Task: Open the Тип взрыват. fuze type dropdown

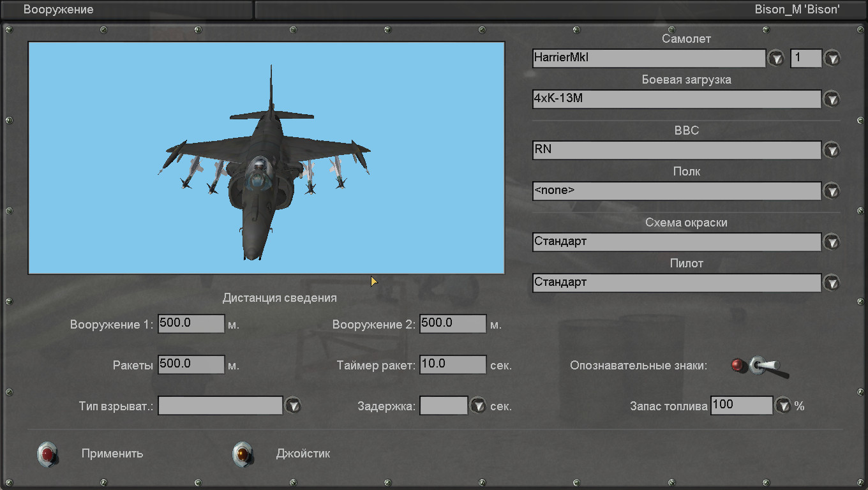Action: click(x=292, y=406)
